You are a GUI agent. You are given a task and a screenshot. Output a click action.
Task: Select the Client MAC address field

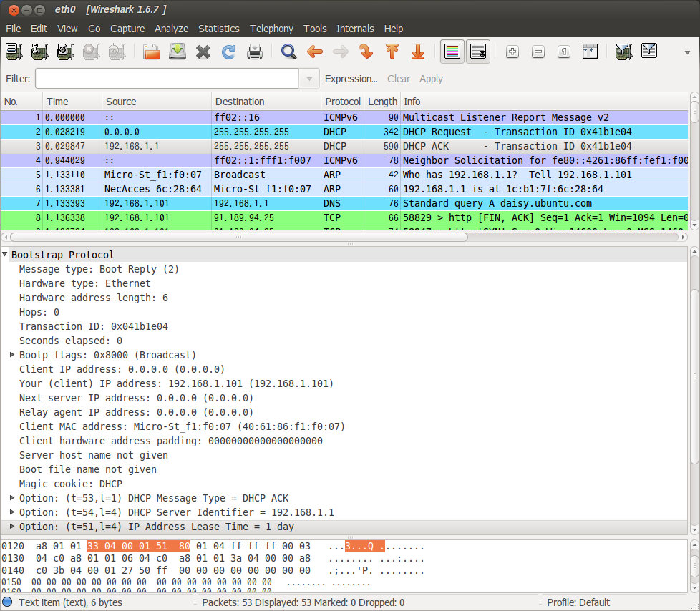pyautogui.click(x=182, y=426)
